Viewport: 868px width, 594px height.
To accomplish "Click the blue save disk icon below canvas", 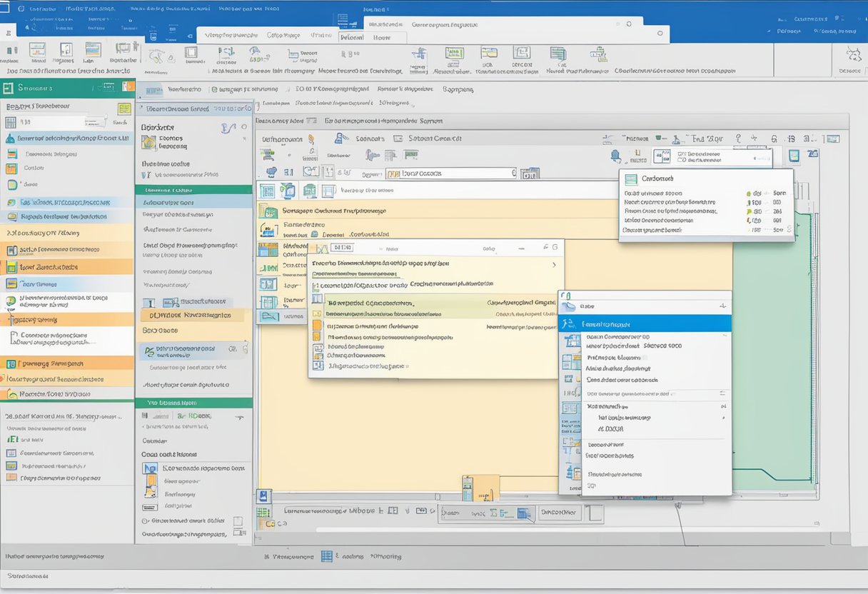I will pos(263,496).
